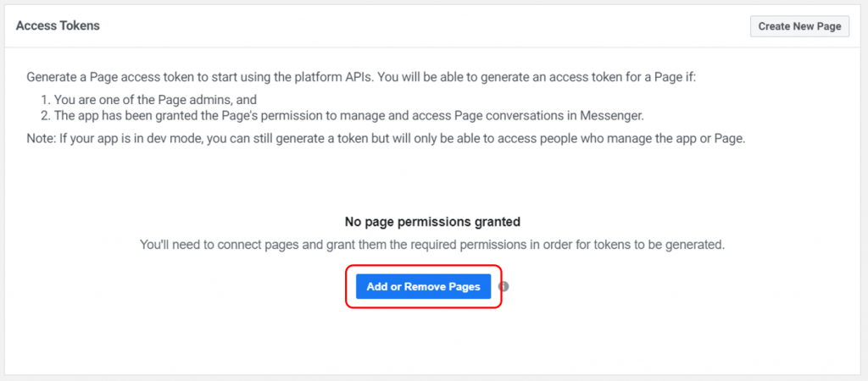Click the number 1. list marker

pyautogui.click(x=46, y=101)
